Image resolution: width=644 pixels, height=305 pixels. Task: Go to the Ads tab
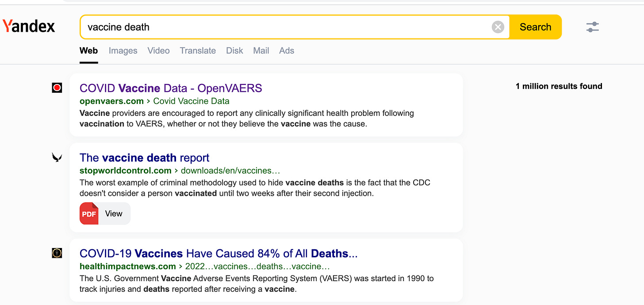coord(287,51)
